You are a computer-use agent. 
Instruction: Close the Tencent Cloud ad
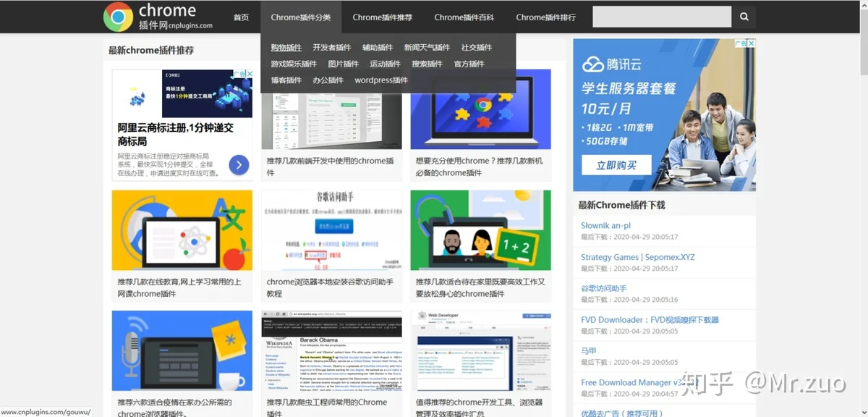(751, 43)
